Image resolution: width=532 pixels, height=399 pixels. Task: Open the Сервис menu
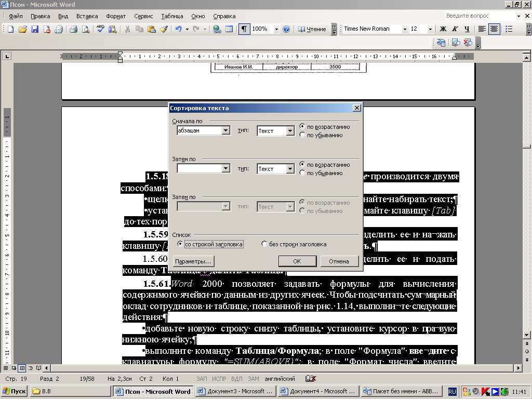[x=143, y=16]
